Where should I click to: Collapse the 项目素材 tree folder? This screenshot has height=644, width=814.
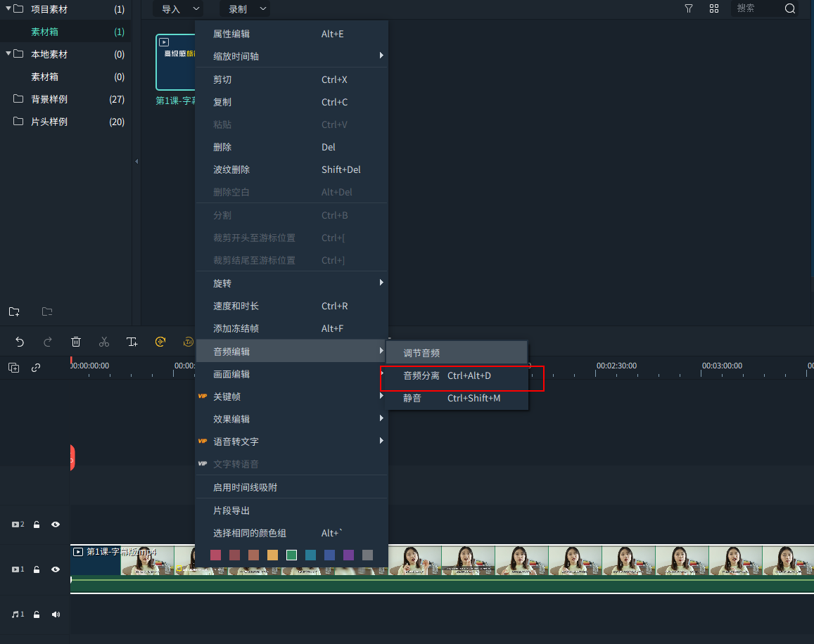pyautogui.click(x=8, y=9)
